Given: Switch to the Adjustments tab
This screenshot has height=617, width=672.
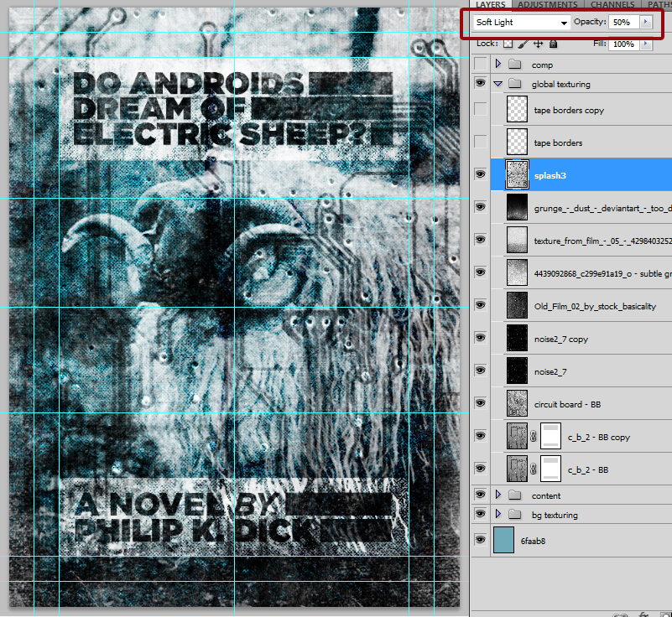Looking at the screenshot, I should [547, 4].
